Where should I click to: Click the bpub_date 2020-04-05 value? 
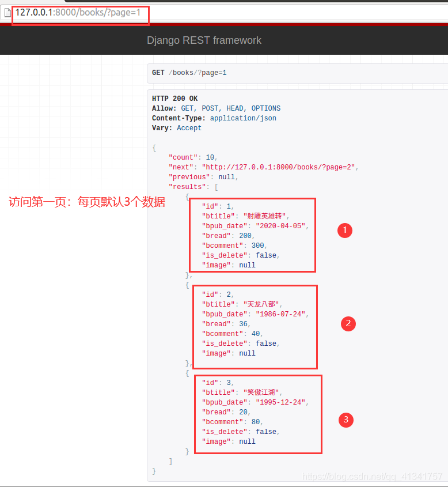[280, 226]
